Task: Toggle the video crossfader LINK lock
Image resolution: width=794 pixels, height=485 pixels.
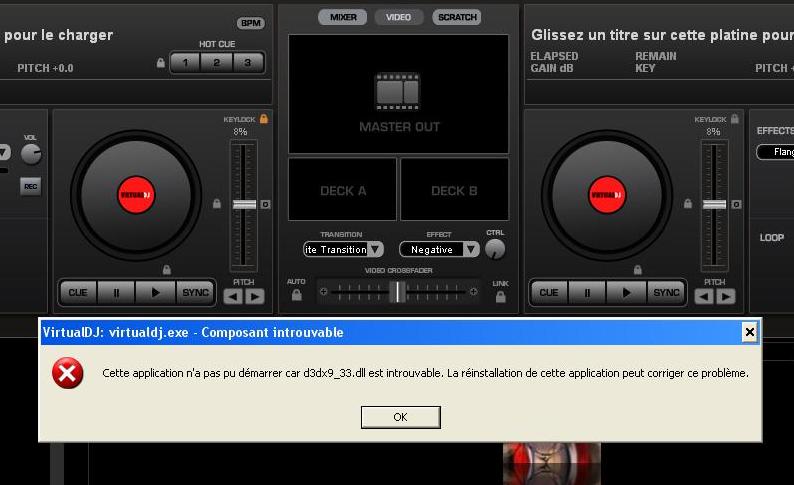Action: pyautogui.click(x=500, y=297)
